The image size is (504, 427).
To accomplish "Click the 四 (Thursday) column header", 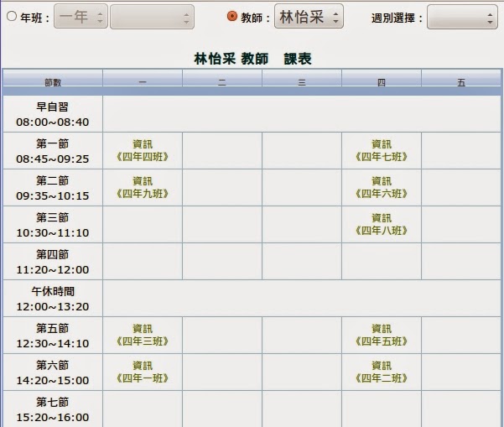I will point(382,79).
